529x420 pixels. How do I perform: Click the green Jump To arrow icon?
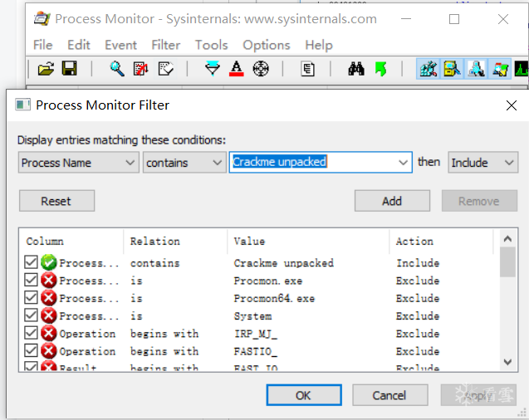click(x=380, y=69)
